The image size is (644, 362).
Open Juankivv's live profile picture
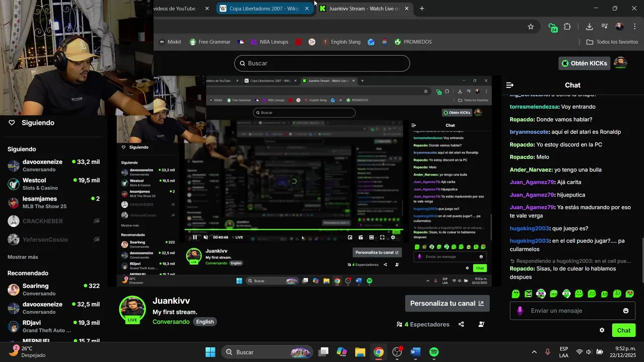click(x=132, y=309)
